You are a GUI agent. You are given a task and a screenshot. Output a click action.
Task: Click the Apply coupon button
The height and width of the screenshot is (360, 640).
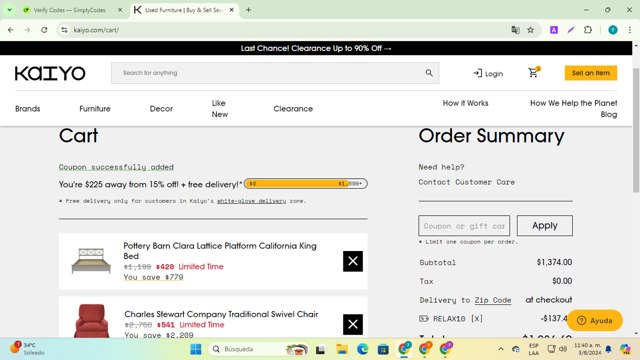coord(544,225)
